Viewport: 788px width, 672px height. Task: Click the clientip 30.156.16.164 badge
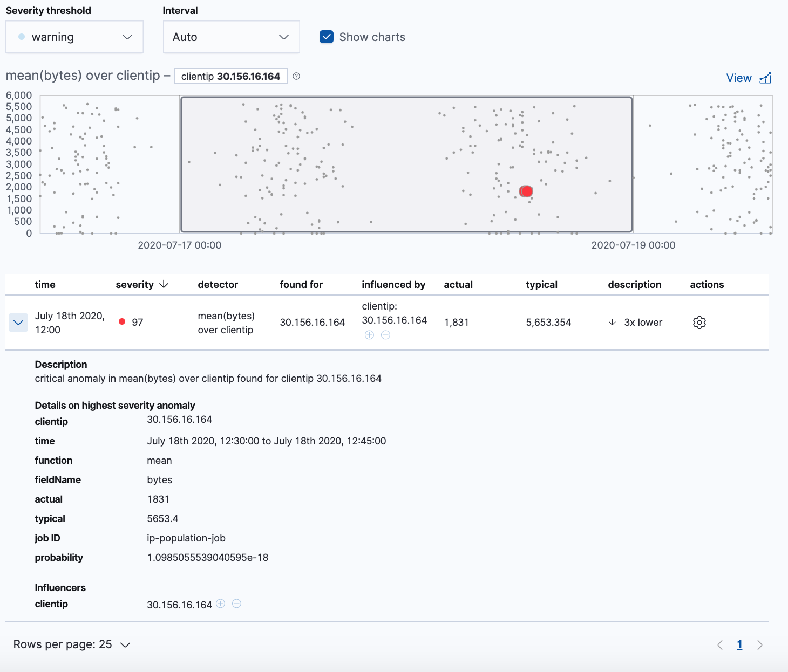(230, 76)
